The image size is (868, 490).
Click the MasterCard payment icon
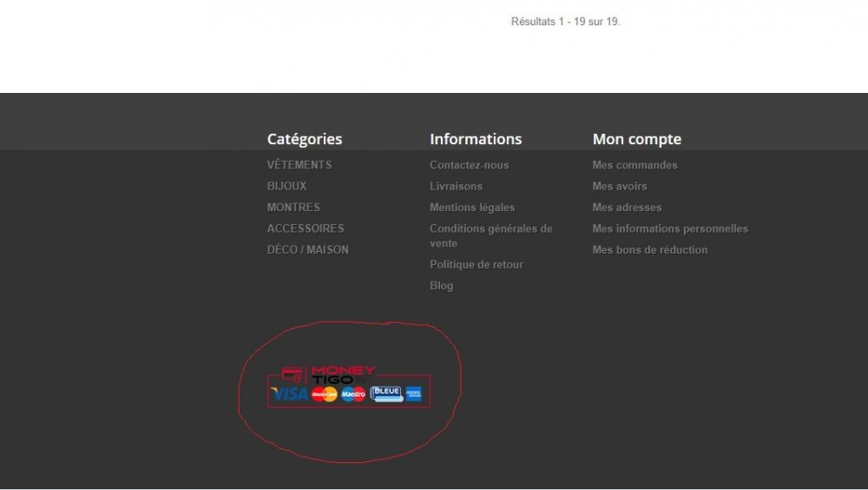[x=325, y=394]
